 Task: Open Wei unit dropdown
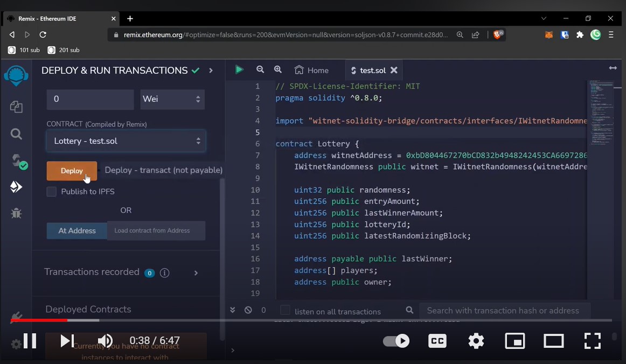[x=172, y=99]
